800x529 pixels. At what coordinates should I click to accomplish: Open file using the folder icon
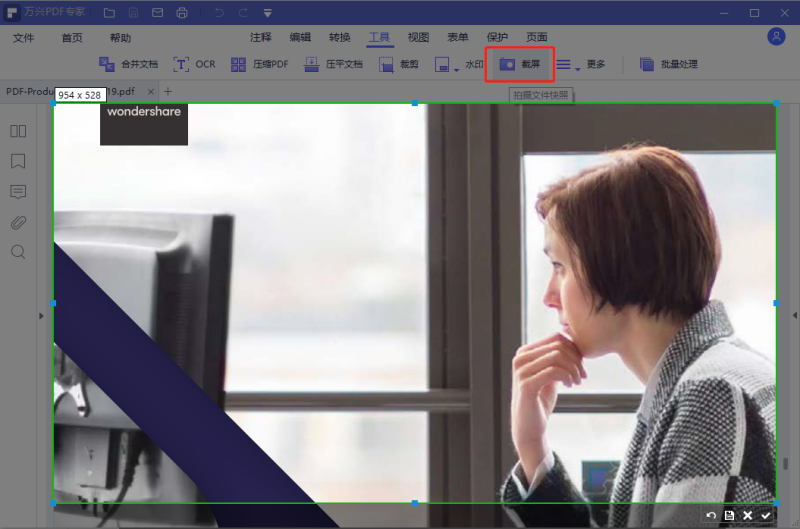(x=109, y=13)
